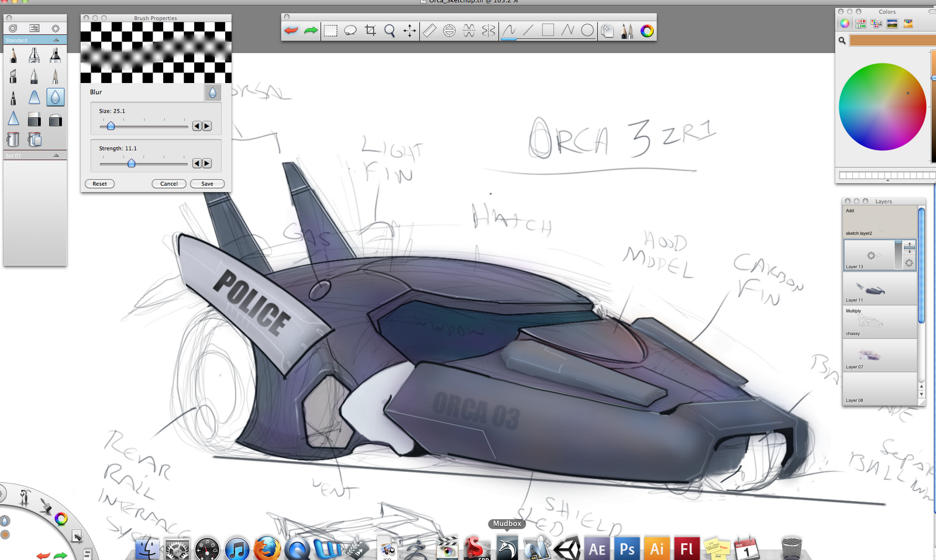Toggle the Color editor from toolbar
Image resolution: width=936 pixels, height=560 pixels.
coord(647,31)
